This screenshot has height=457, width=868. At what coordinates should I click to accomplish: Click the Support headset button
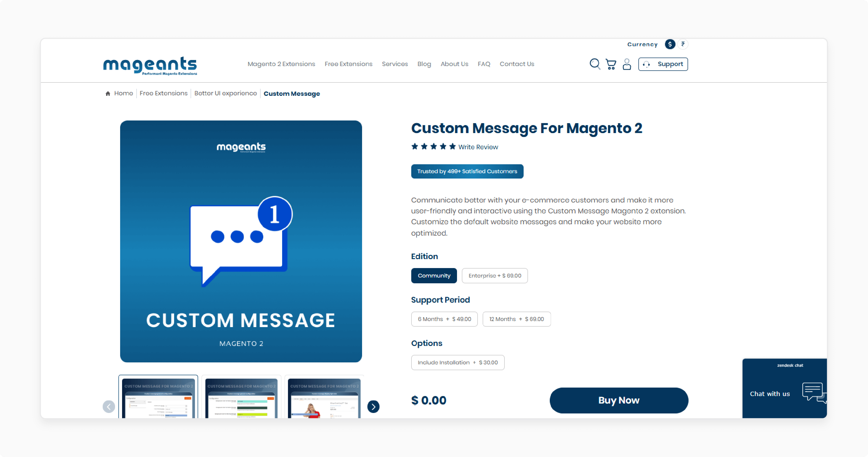click(x=663, y=64)
